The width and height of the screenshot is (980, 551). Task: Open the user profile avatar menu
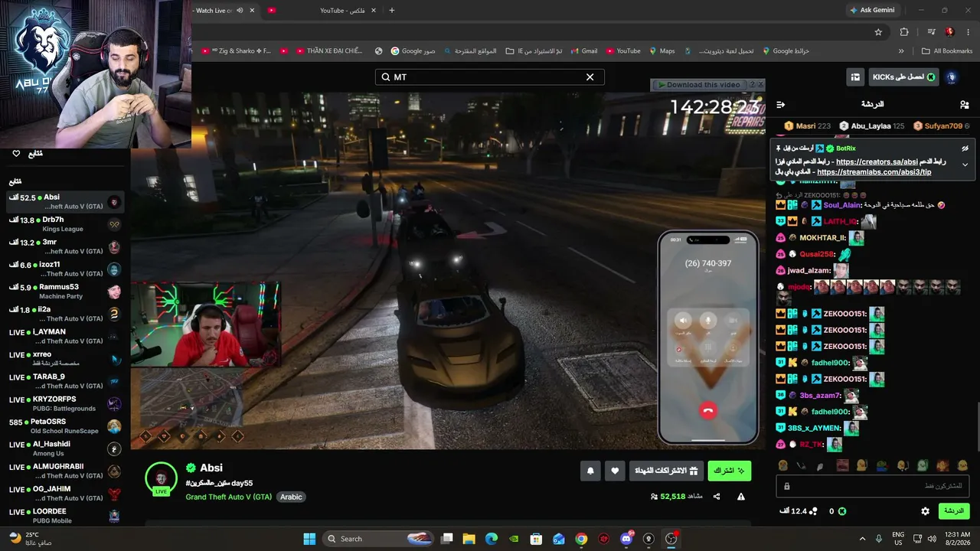click(952, 77)
